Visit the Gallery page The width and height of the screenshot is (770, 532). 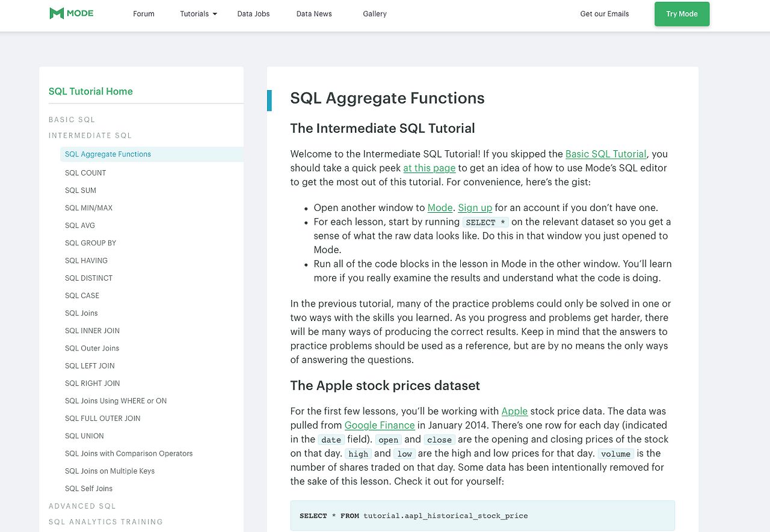[375, 14]
